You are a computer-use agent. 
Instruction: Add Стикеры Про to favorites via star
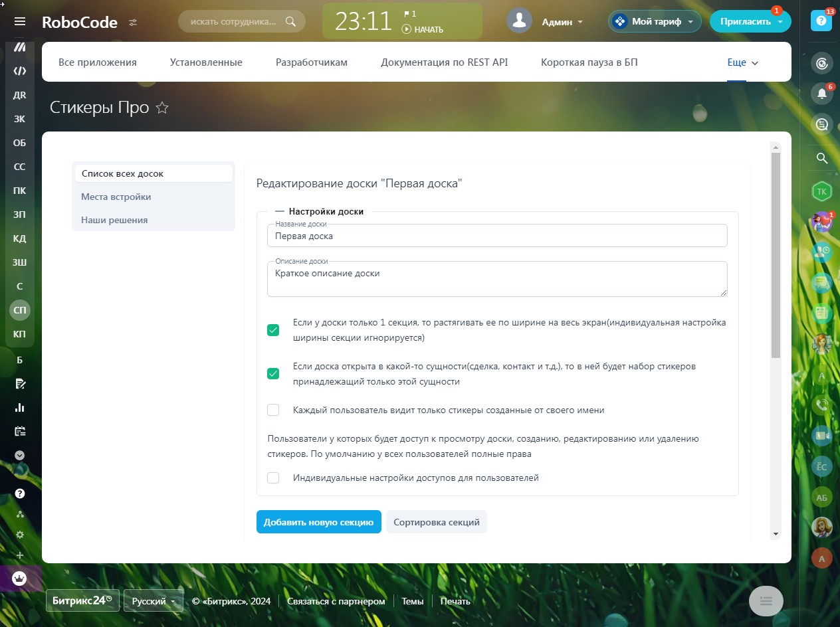[162, 108]
